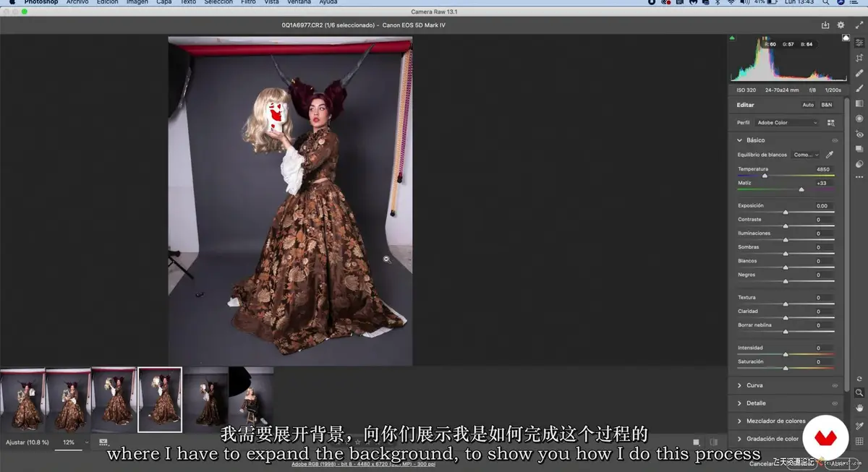868x472 pixels.
Task: Open the Ventana menu
Action: 299,3
